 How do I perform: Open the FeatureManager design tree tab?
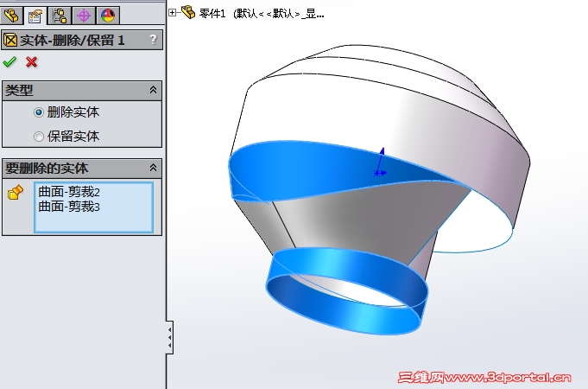click(11, 16)
